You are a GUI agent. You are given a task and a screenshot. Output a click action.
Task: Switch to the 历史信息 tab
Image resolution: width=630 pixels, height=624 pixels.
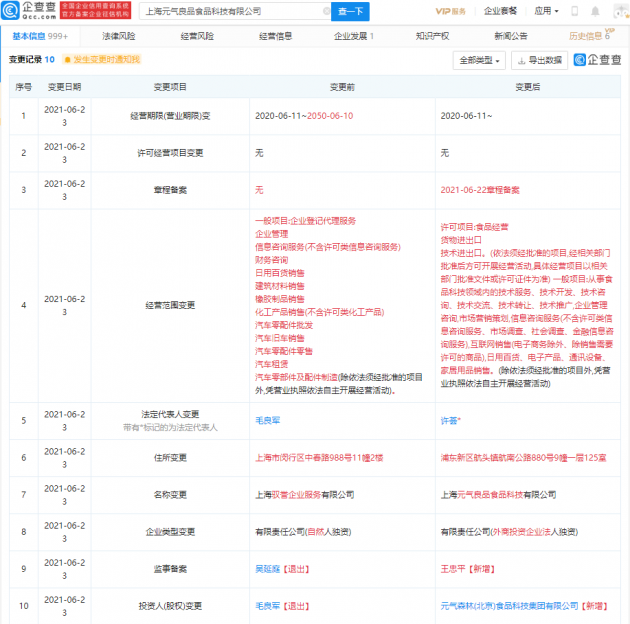589,36
